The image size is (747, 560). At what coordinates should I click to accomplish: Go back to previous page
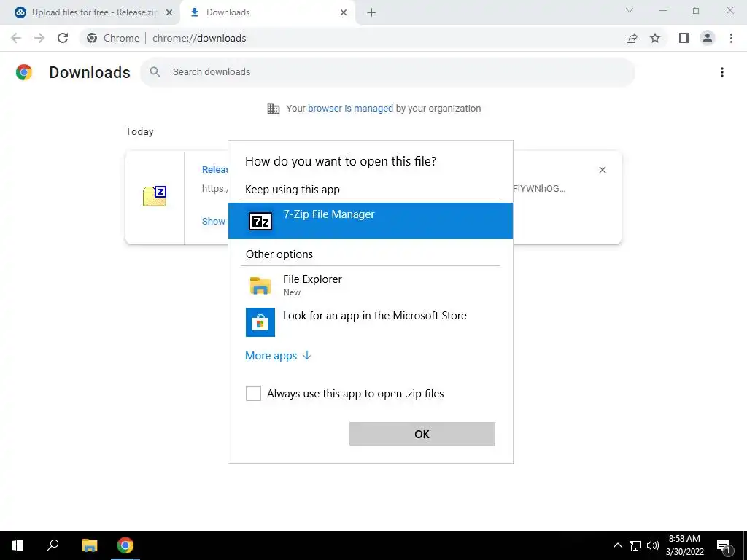[x=16, y=38]
